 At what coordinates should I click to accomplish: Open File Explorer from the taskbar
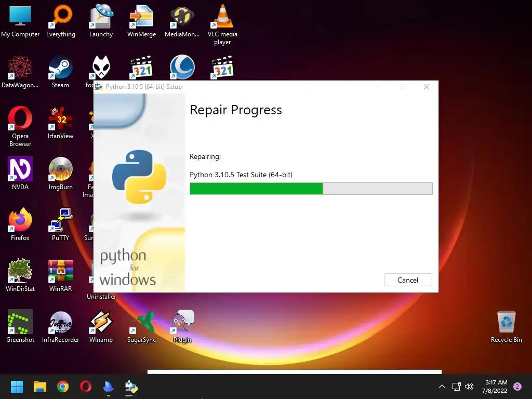[x=39, y=387]
